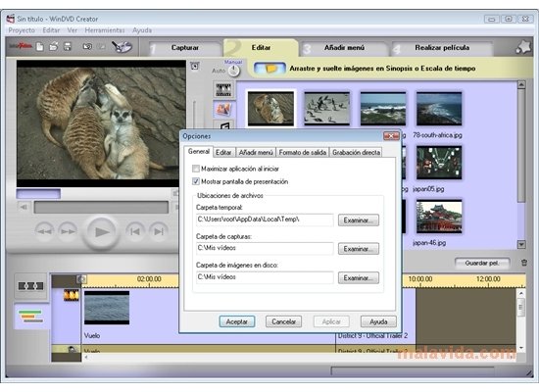539x392 pixels.
Task: Click the New project page icon
Action: tap(40, 47)
